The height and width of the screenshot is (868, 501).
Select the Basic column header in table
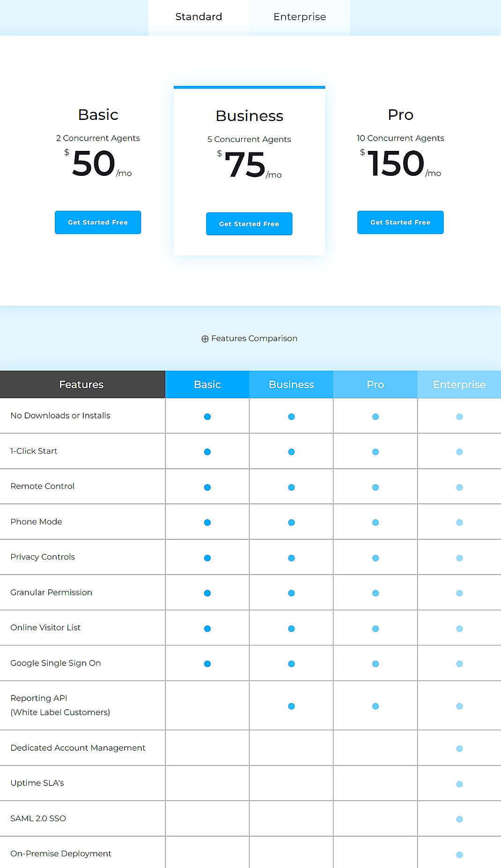207,384
